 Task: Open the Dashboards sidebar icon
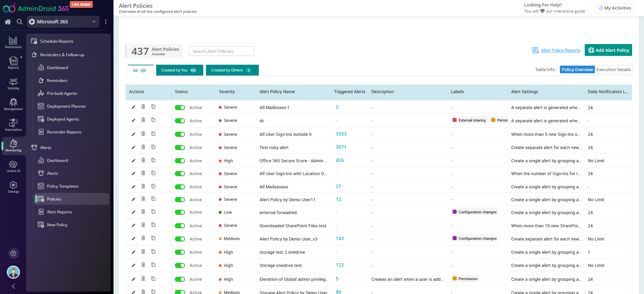tap(13, 42)
